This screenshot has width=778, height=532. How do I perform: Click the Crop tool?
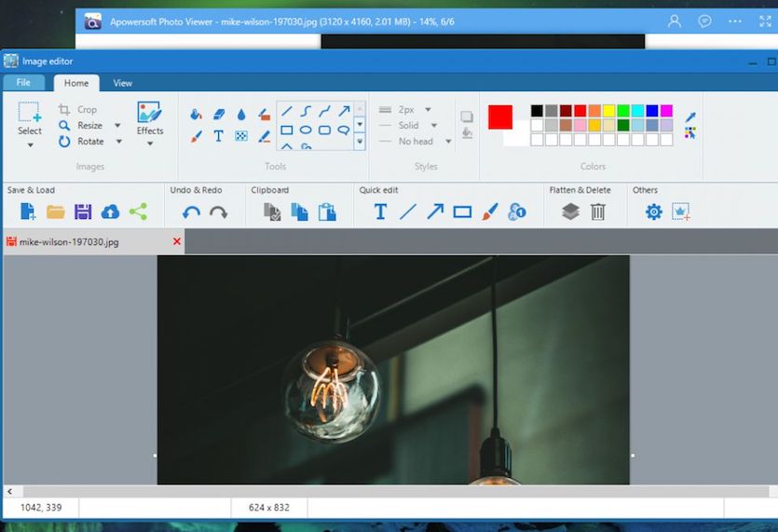click(x=78, y=110)
